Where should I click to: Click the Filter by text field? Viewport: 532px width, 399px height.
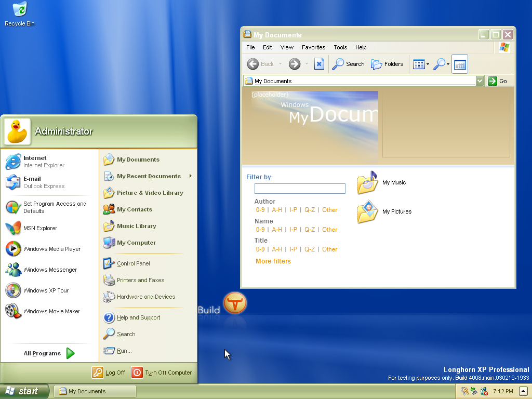pyautogui.click(x=300, y=189)
